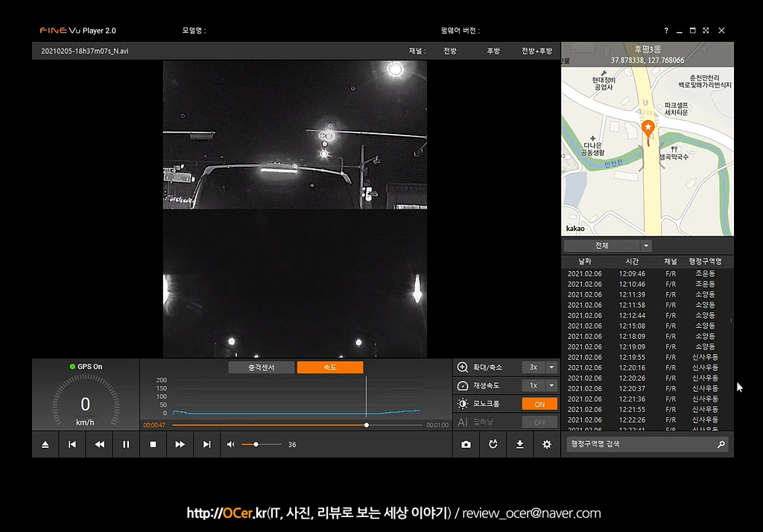The height and width of the screenshot is (532, 763).
Task: Click the search magnifier icon
Action: pos(721,444)
